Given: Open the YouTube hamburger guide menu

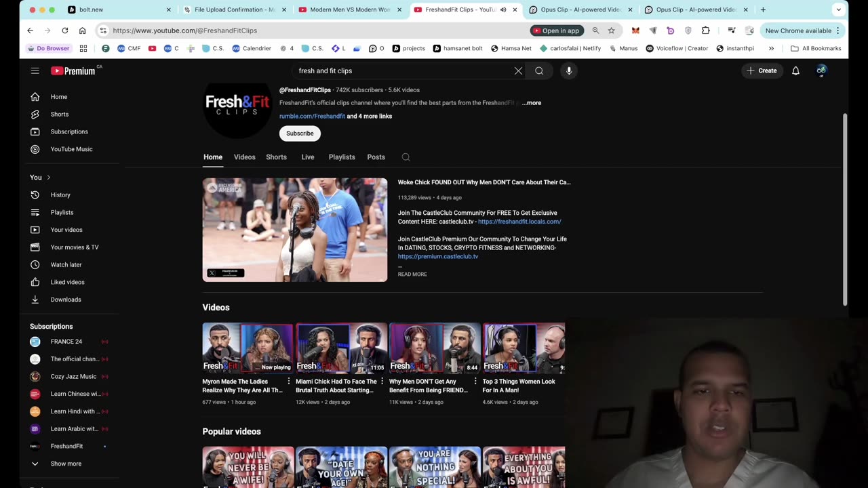Looking at the screenshot, I should click(x=35, y=70).
